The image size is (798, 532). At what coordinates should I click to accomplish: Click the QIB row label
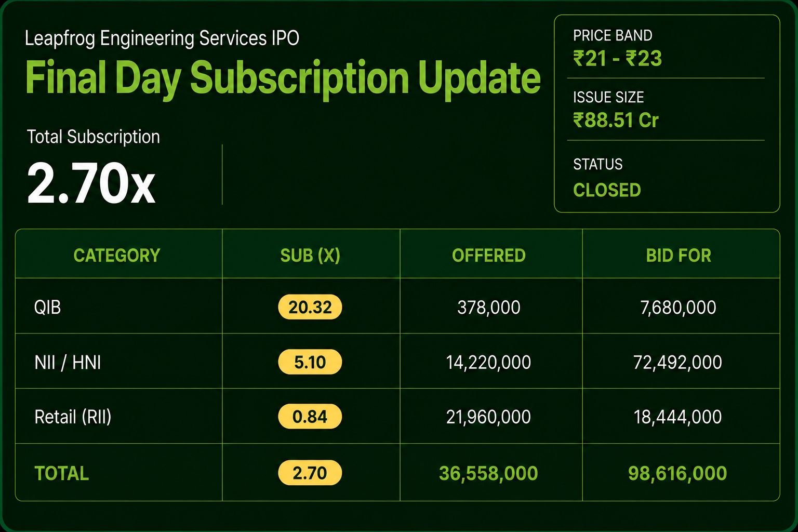[x=47, y=307]
